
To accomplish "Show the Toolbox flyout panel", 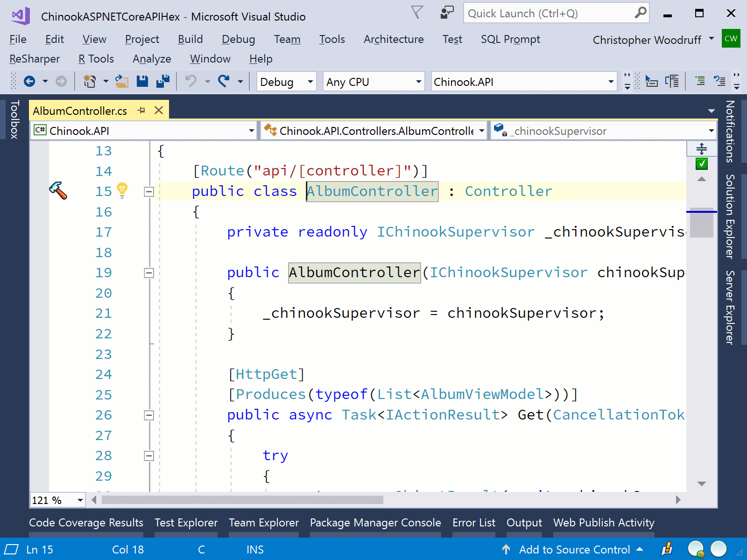I will coord(15,119).
